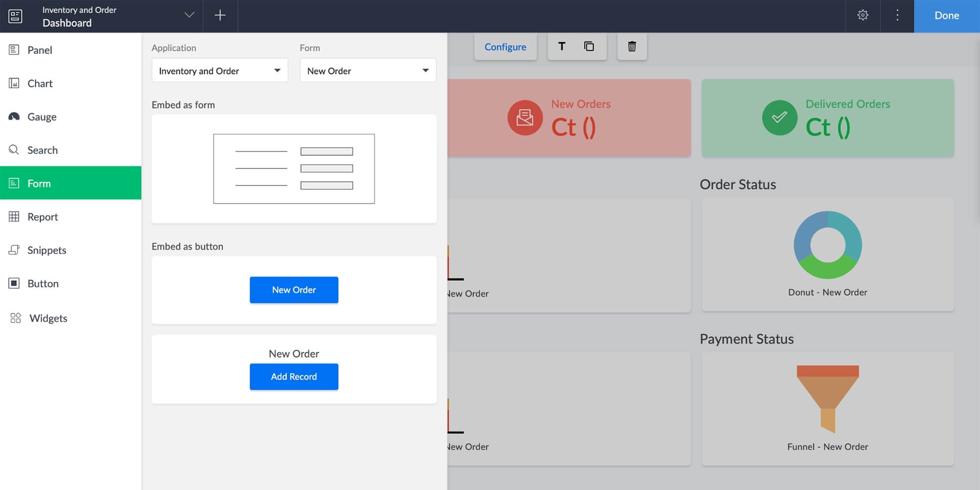Expand the Application dropdown
The image size is (980, 490).
[x=220, y=71]
